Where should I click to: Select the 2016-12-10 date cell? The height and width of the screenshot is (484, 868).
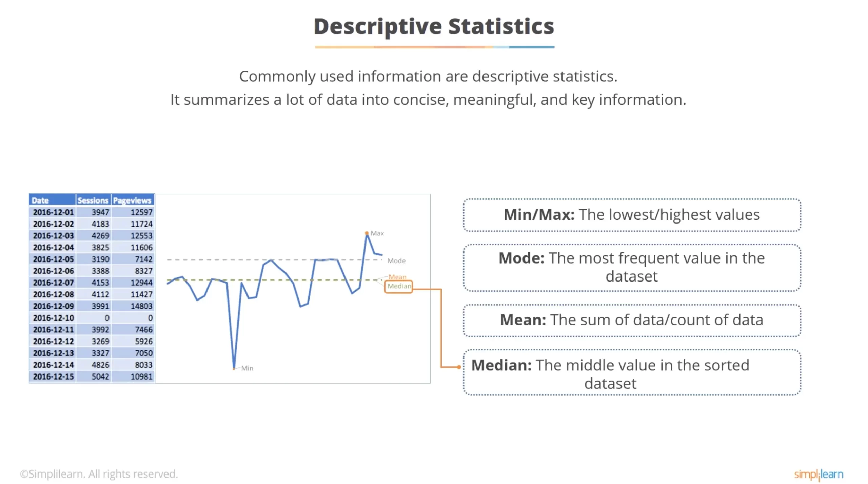coord(53,318)
